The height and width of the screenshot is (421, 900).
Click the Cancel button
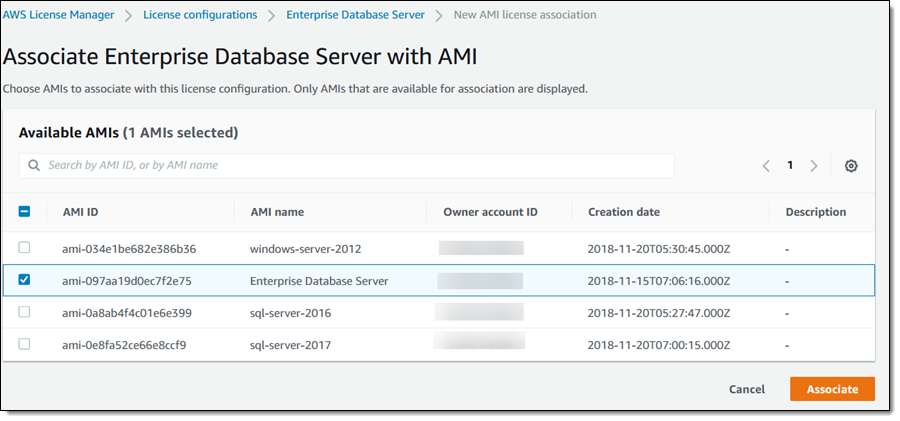pos(747,389)
